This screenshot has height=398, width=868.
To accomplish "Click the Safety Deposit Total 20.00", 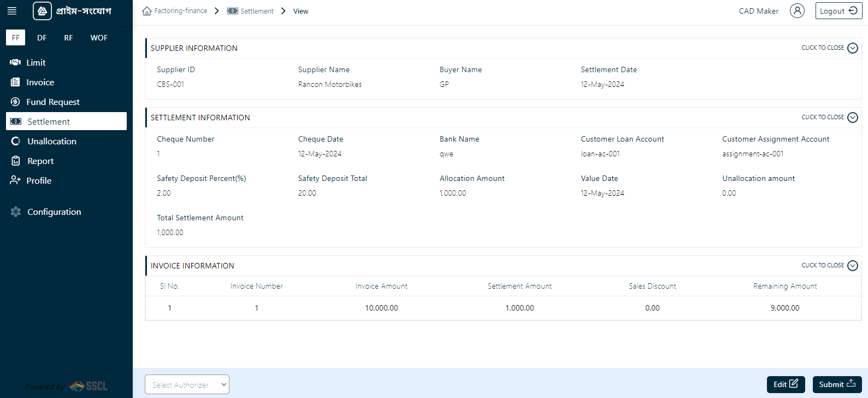I will click(x=307, y=194).
